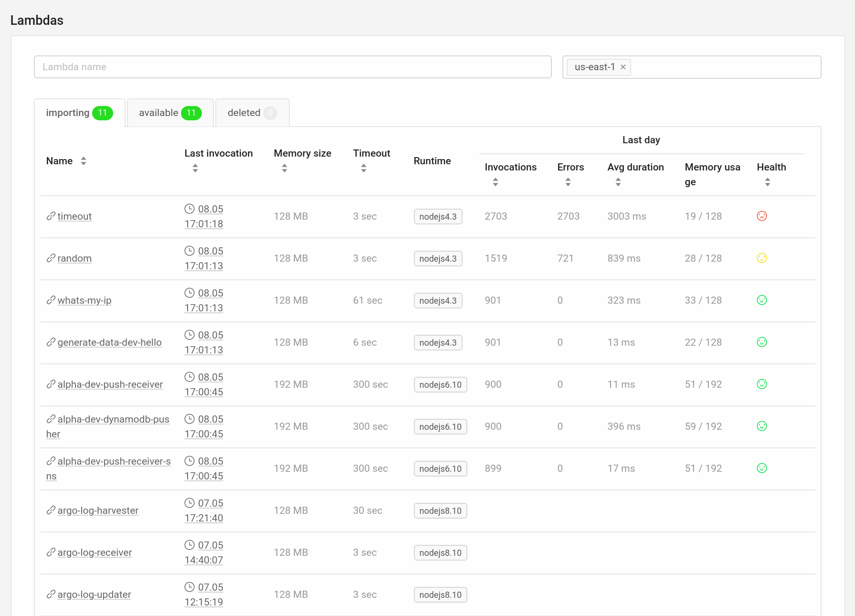The image size is (855, 616).
Task: Click the 1519 invocations value
Action: click(496, 258)
